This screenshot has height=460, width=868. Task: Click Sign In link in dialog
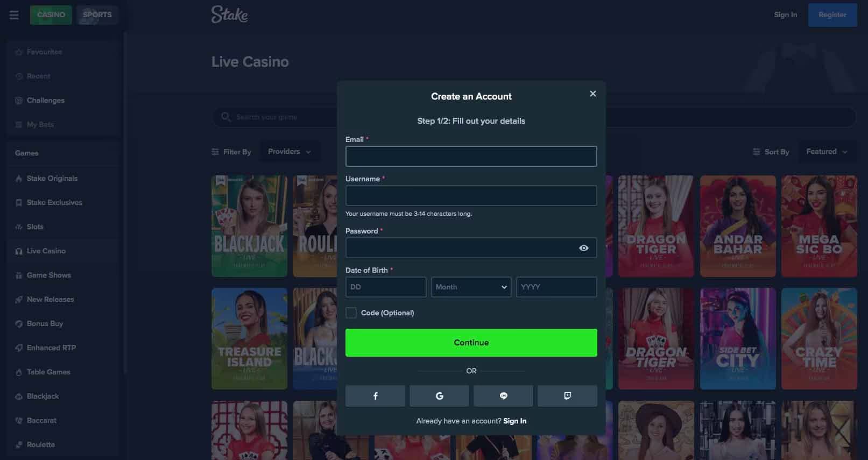pos(514,421)
